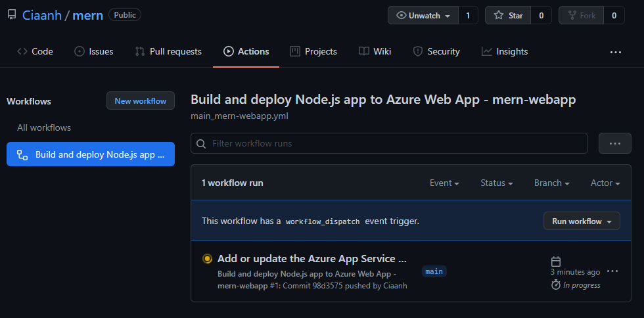Click the stopwatch icon beside In progress
Image resolution: width=644 pixels, height=318 pixels.
pos(556,284)
